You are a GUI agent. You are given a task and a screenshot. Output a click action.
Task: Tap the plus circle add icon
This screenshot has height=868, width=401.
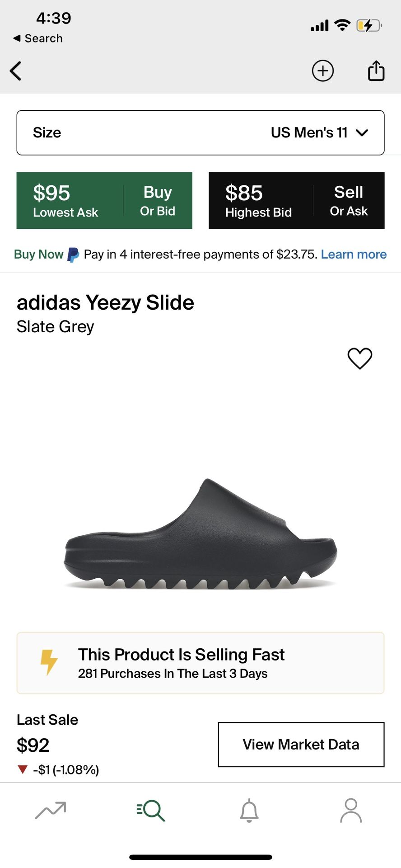pyautogui.click(x=323, y=71)
